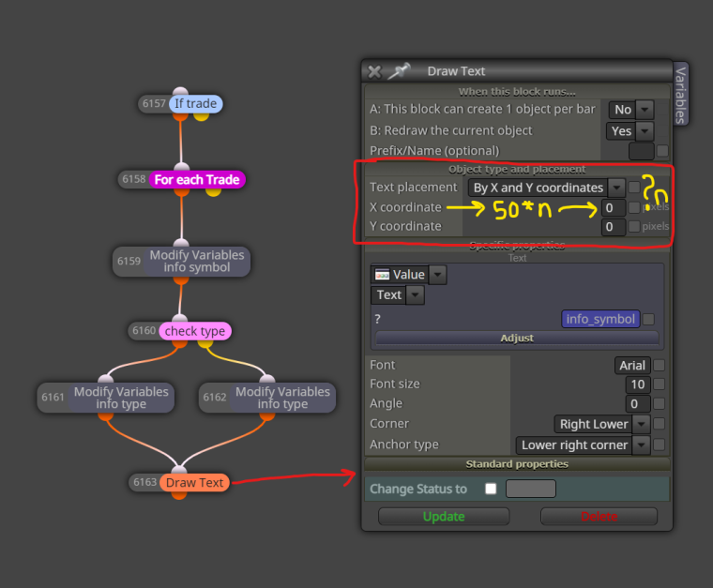Open the Variables side tab
713x588 pixels.
tap(680, 94)
